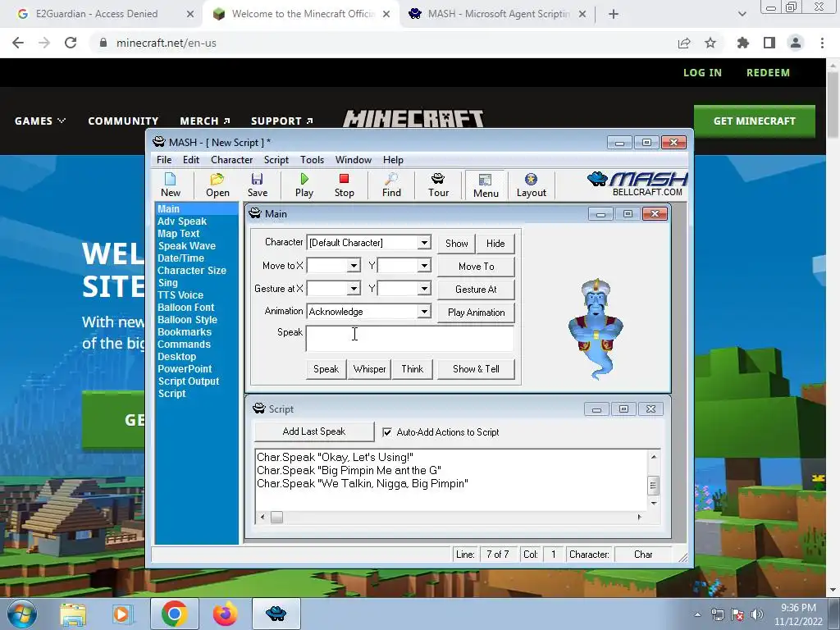Image resolution: width=840 pixels, height=630 pixels.
Task: Click the Play Animation button
Action: click(x=477, y=313)
